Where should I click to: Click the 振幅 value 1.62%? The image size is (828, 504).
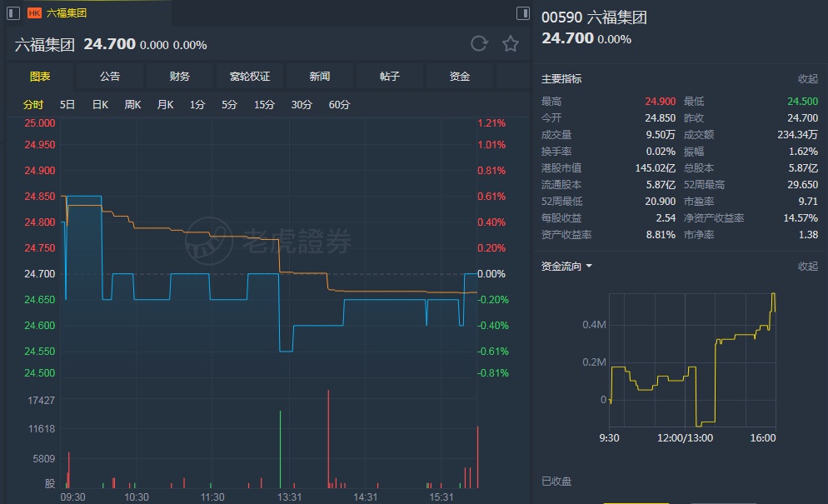coord(803,152)
